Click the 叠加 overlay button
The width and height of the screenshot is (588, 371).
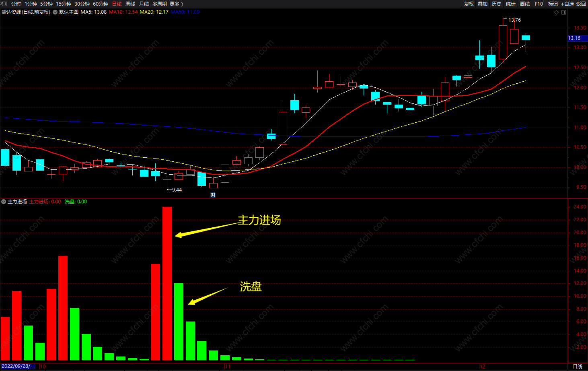(483, 4)
